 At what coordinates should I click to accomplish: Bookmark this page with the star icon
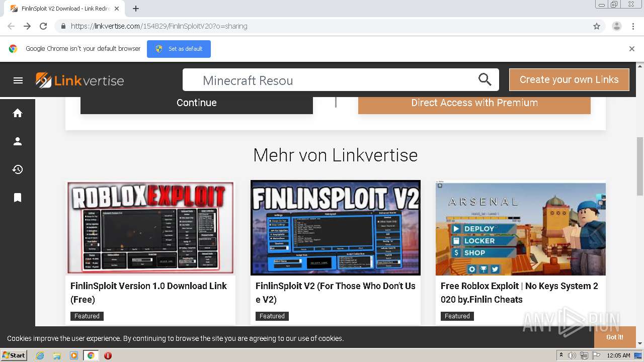pyautogui.click(x=597, y=26)
